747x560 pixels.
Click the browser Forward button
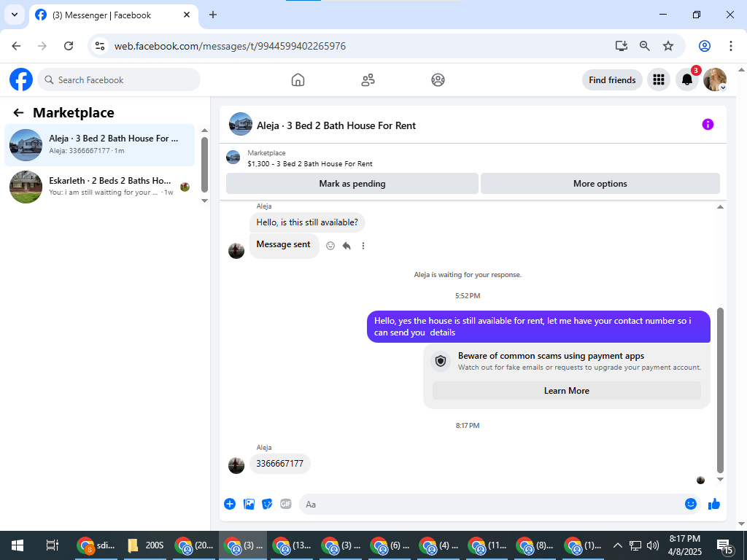(x=42, y=46)
